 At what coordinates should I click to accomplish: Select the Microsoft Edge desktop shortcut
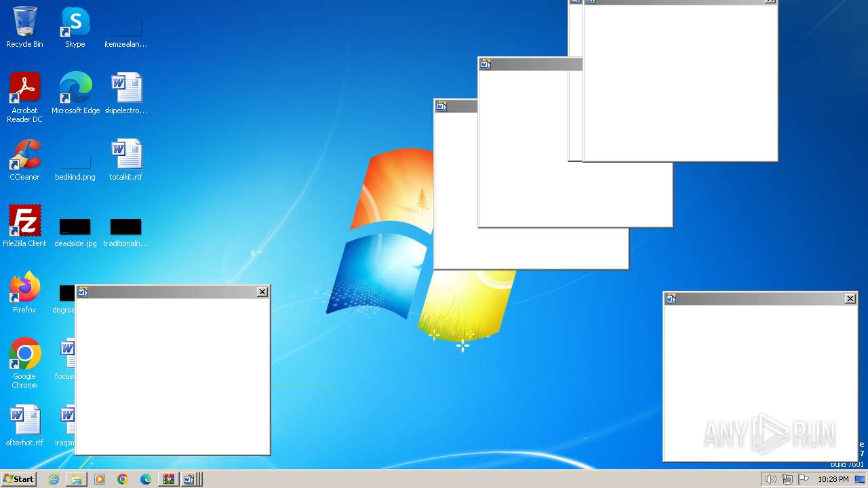(75, 94)
